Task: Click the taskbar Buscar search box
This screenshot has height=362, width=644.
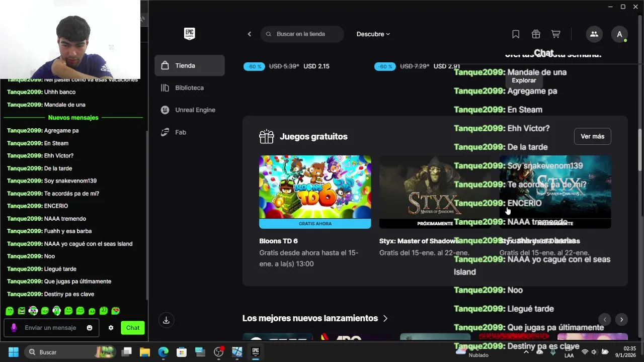Action: pyautogui.click(x=70, y=352)
